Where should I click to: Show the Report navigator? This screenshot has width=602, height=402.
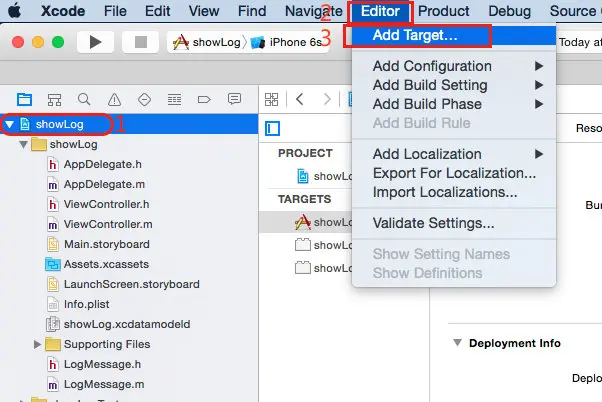tap(234, 99)
